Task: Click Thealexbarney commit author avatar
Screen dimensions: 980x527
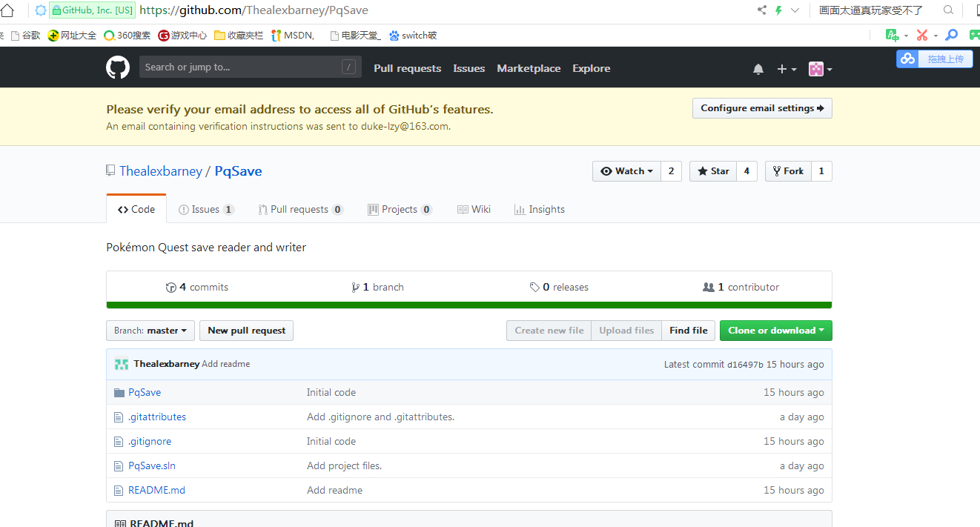Action: [121, 364]
